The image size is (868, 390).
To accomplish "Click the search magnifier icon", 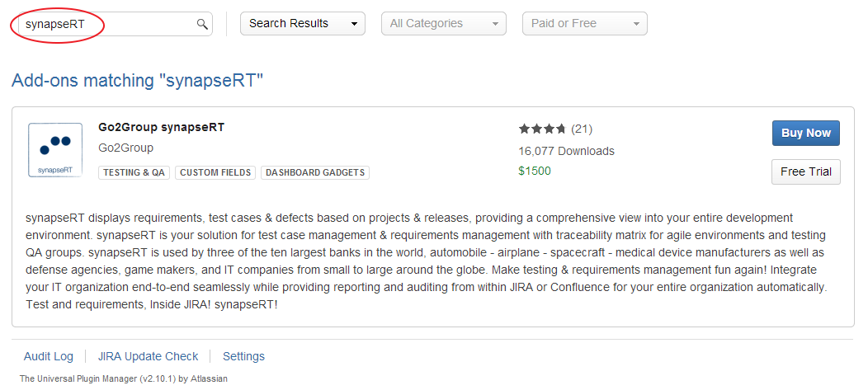I will point(202,24).
